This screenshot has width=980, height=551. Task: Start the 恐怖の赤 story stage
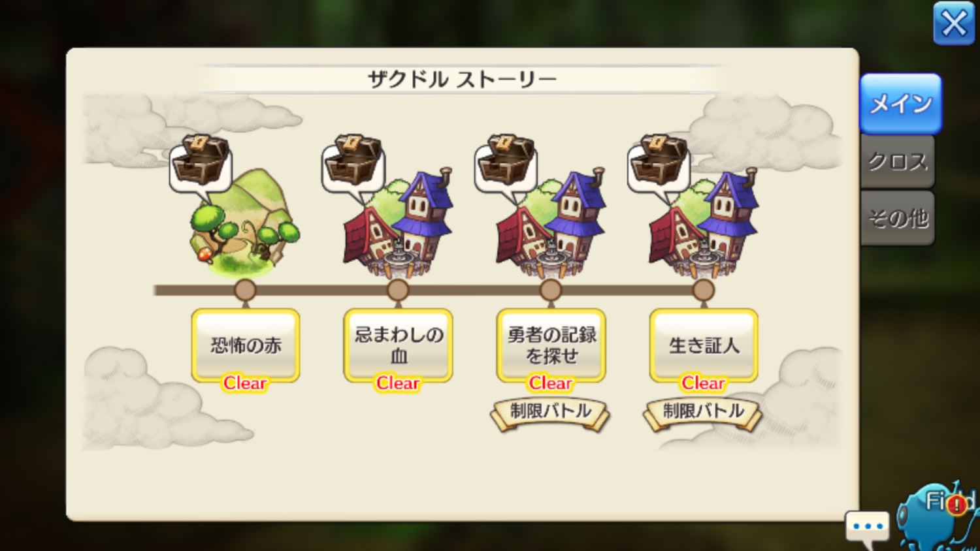tap(246, 346)
